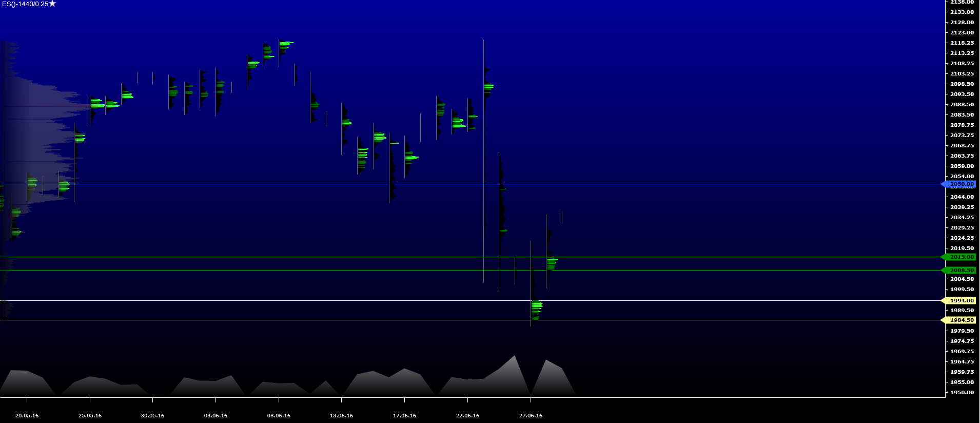Select the 08.06.16 time axis label

point(279,416)
